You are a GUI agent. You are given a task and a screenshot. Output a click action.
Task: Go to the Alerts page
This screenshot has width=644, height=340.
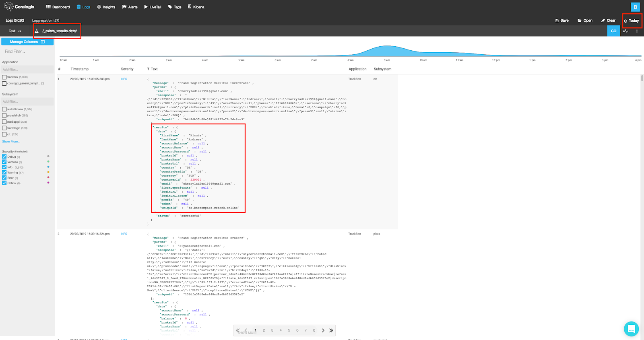pyautogui.click(x=130, y=7)
